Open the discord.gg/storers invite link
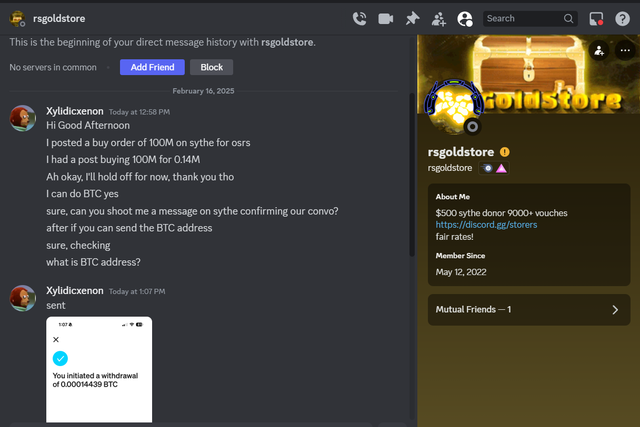The height and width of the screenshot is (427, 640). 486,225
